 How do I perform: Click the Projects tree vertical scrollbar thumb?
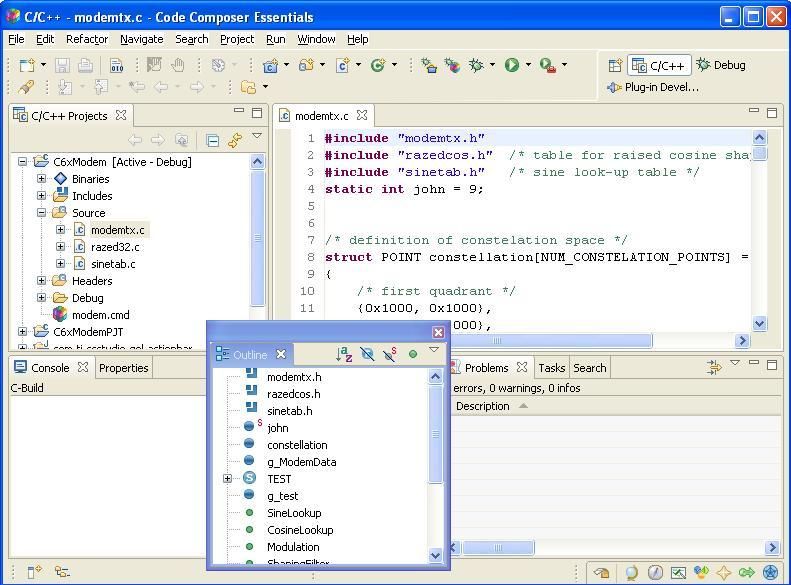click(x=257, y=238)
